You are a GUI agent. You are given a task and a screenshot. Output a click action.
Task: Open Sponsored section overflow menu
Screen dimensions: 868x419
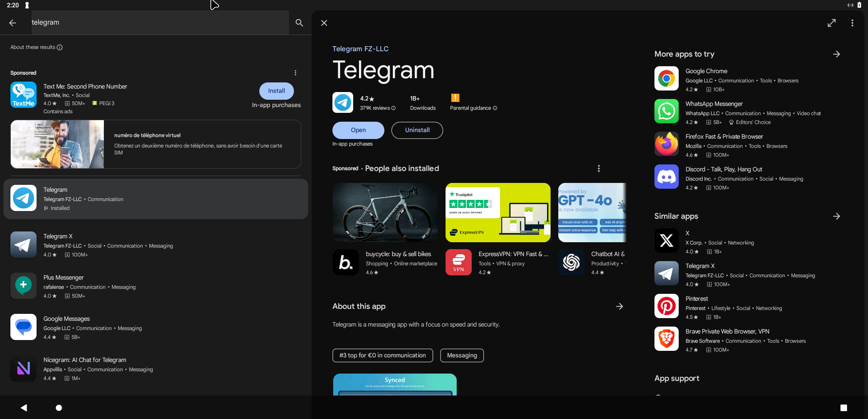[x=295, y=73]
